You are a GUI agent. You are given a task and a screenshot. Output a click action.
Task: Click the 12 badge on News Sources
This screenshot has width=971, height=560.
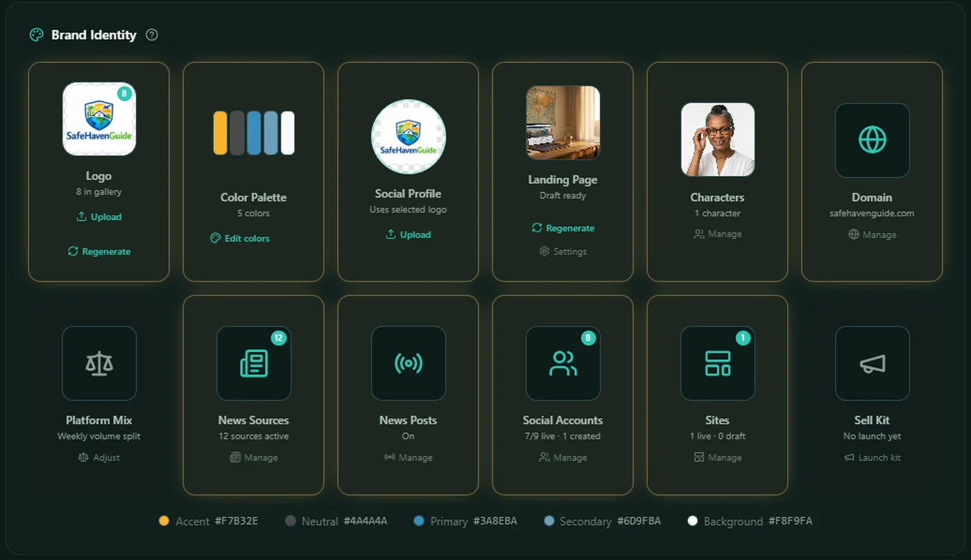click(279, 338)
